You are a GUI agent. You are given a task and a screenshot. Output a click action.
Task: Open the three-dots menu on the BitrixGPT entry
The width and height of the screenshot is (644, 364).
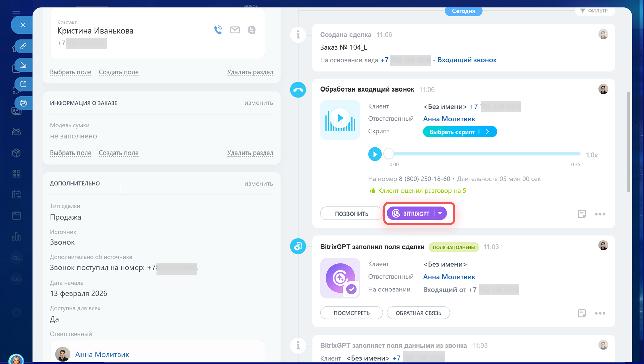[x=600, y=313]
